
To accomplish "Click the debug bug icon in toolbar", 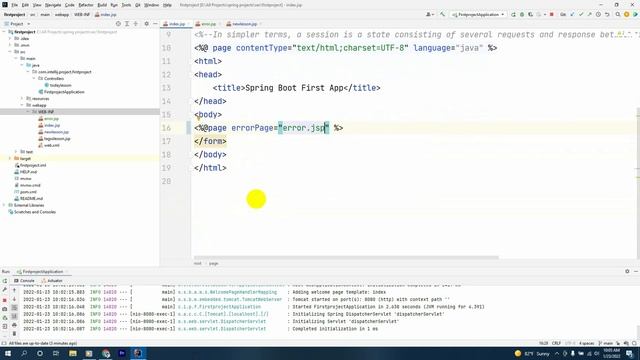I will tap(522, 15).
